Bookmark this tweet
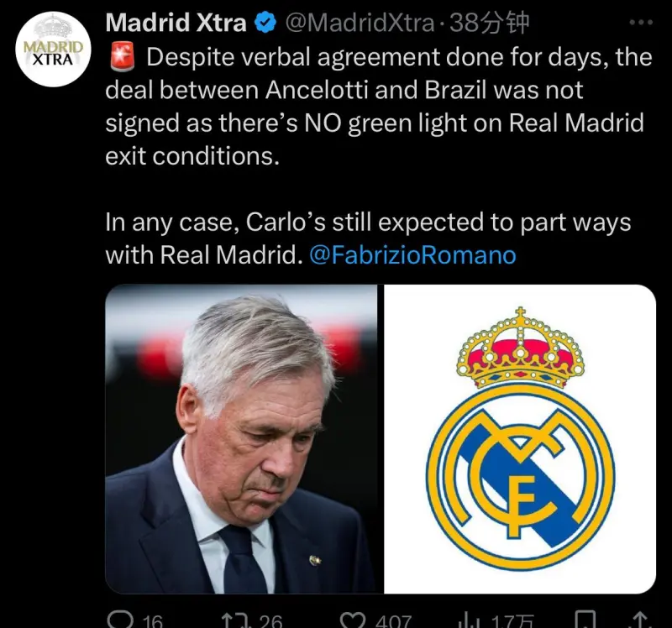The height and width of the screenshot is (628, 672). tap(585, 620)
